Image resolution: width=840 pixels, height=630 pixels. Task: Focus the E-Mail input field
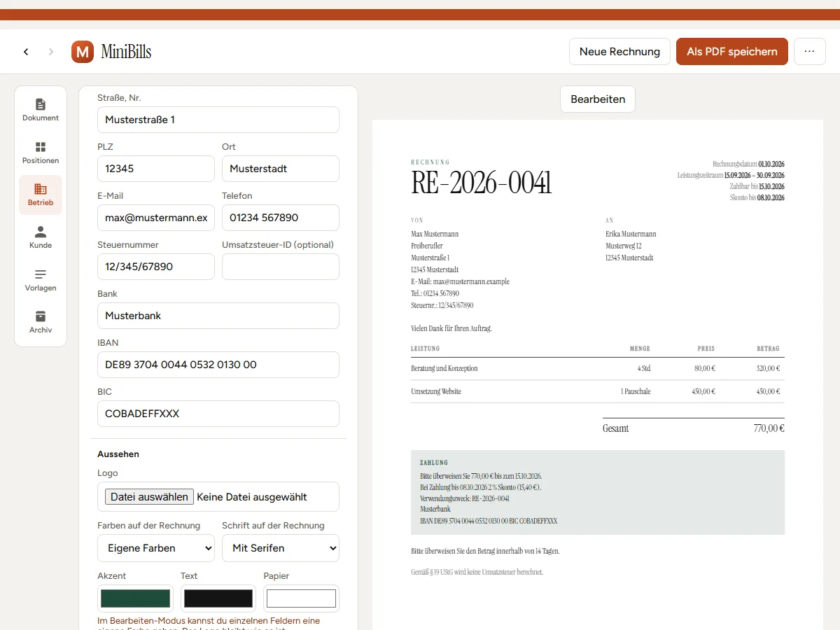pyautogui.click(x=156, y=218)
